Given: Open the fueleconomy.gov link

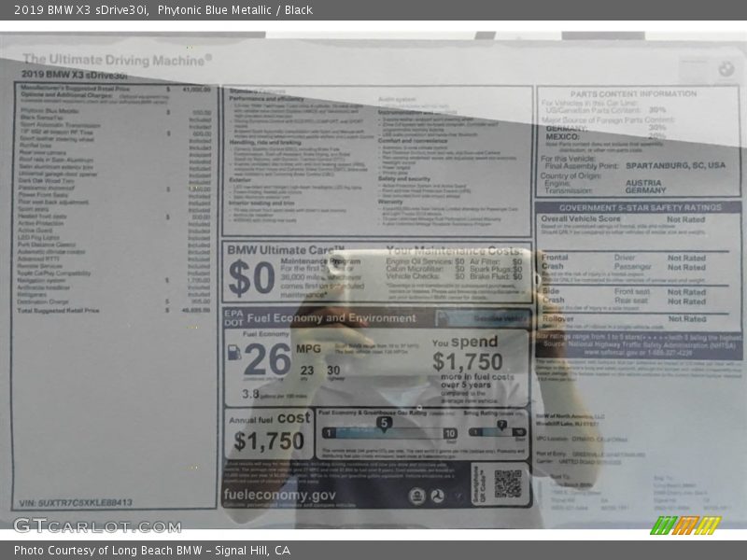Looking at the screenshot, I should [279, 496].
